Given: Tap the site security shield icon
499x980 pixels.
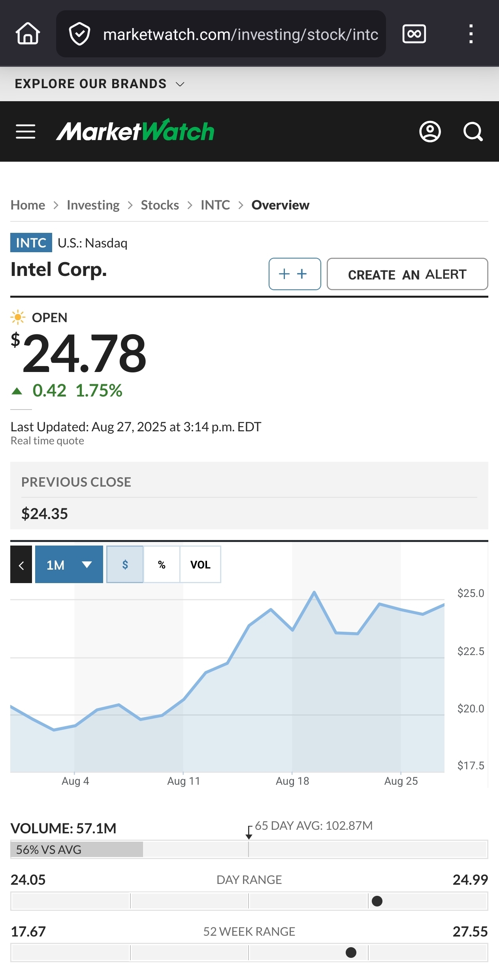Looking at the screenshot, I should [x=79, y=34].
